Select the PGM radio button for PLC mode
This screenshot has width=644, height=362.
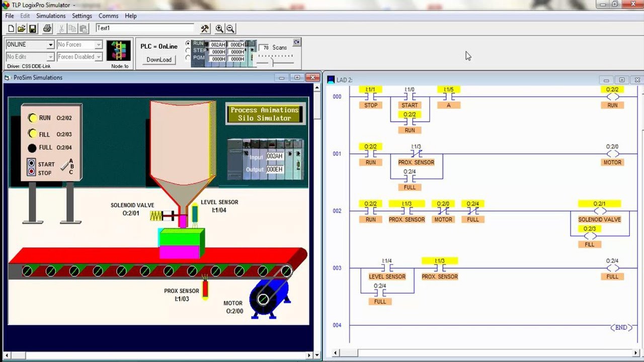click(x=188, y=58)
